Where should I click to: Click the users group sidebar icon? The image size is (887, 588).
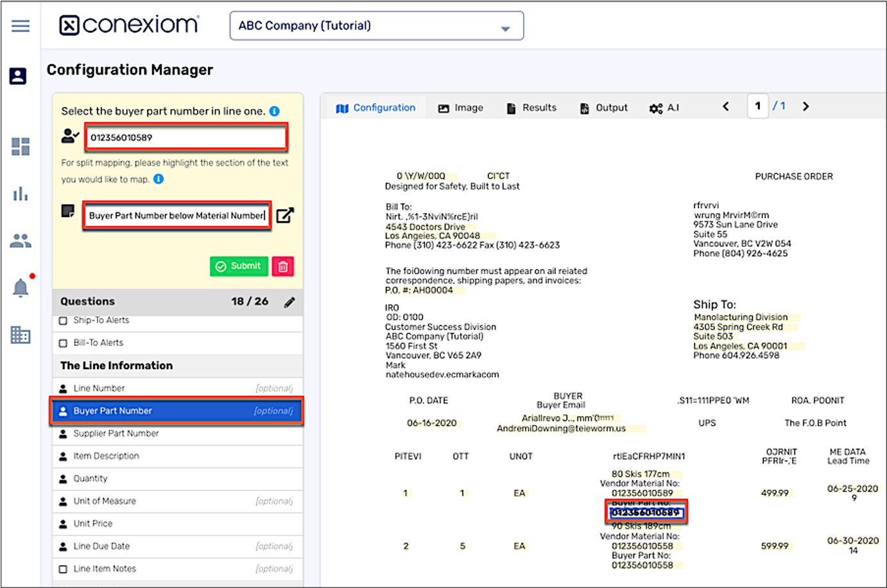(x=21, y=241)
